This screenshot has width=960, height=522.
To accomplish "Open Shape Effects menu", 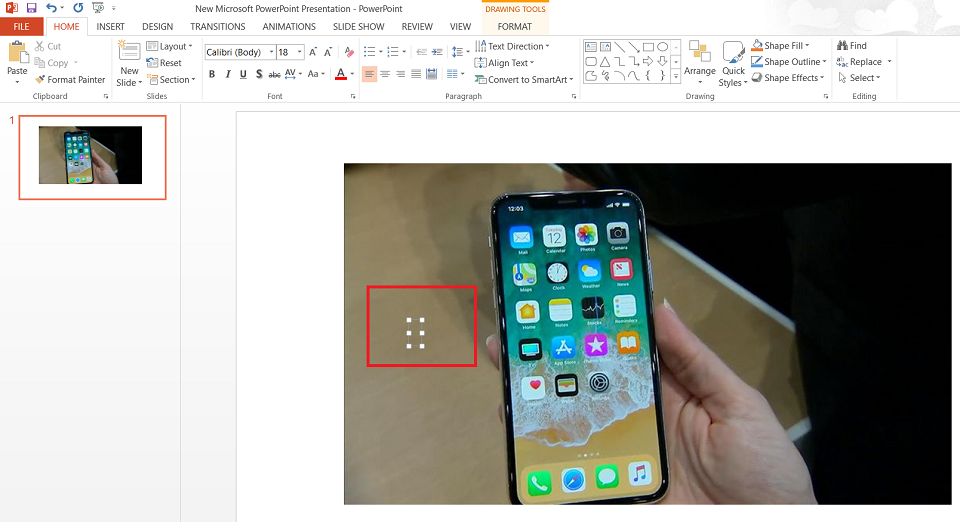I will 787,78.
